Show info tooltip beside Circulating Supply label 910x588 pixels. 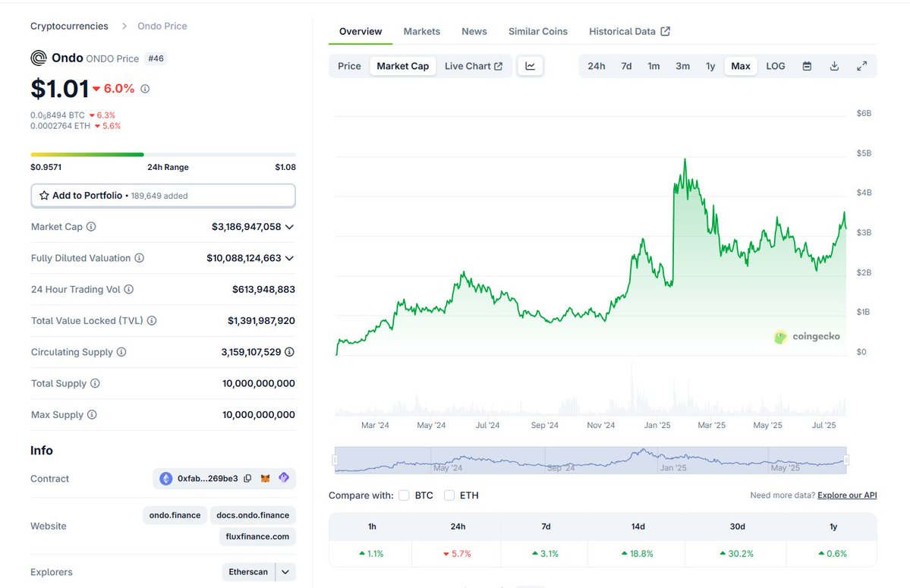click(121, 352)
